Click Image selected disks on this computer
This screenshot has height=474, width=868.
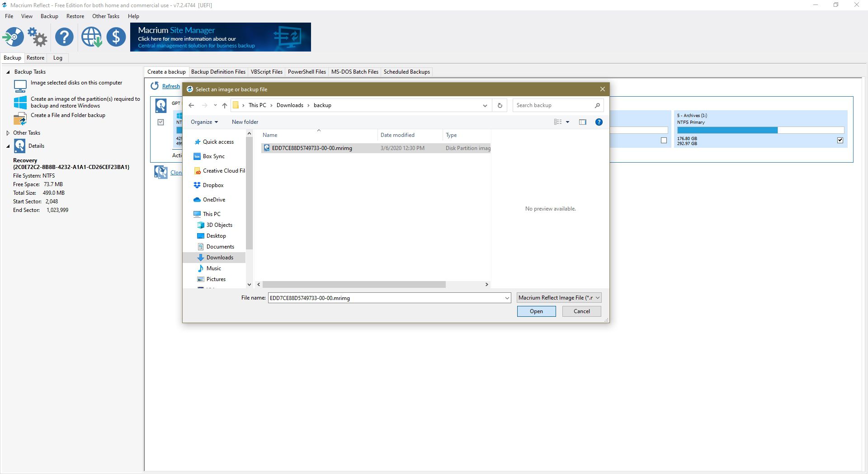pyautogui.click(x=76, y=83)
